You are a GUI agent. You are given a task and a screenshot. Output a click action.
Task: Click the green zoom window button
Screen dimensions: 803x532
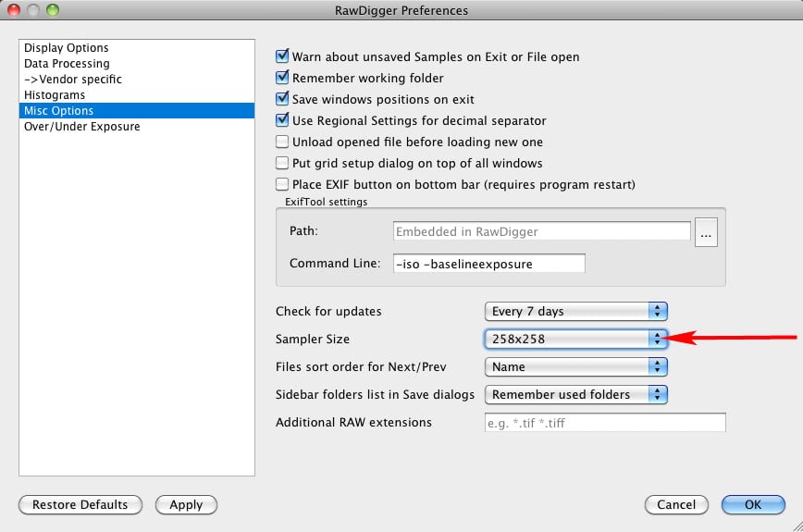(53, 10)
